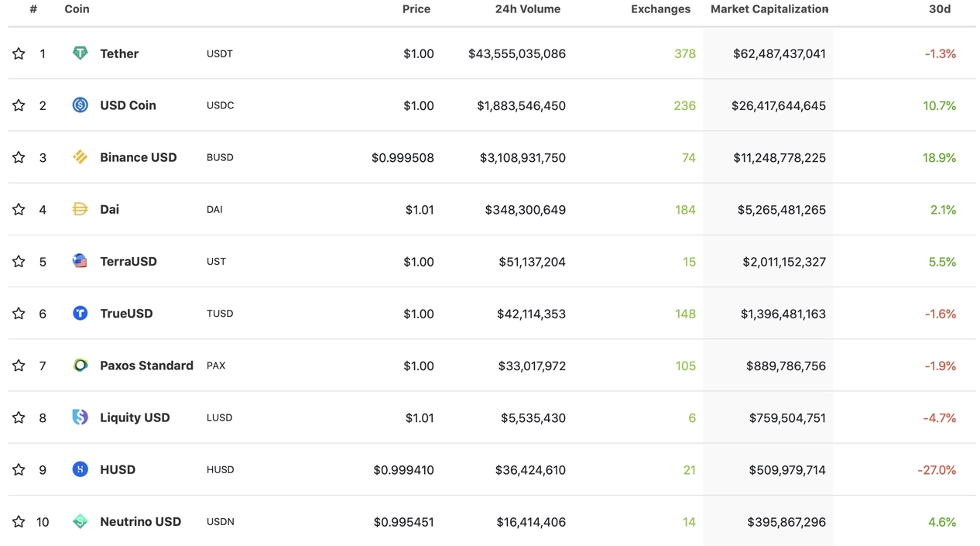Click the 18.9% 30d change
The width and height of the screenshot is (980, 546).
tap(940, 158)
